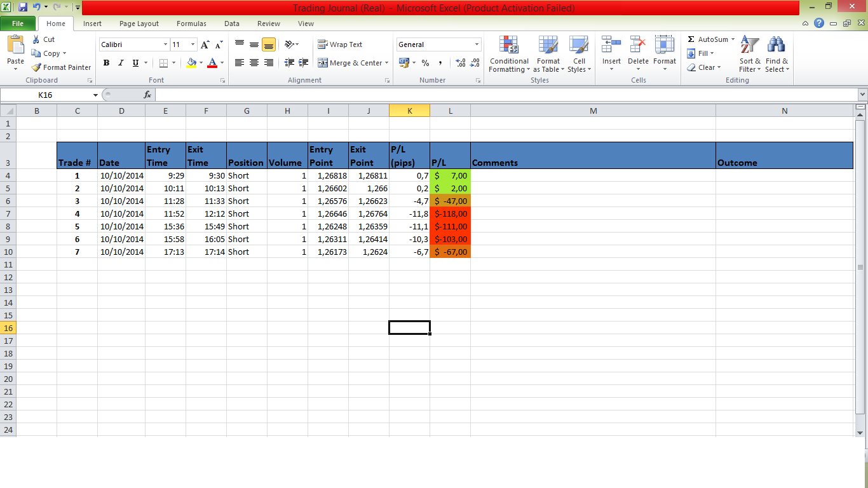This screenshot has width=868, height=488.
Task: Click the Paste clipboard icon
Action: 15,45
